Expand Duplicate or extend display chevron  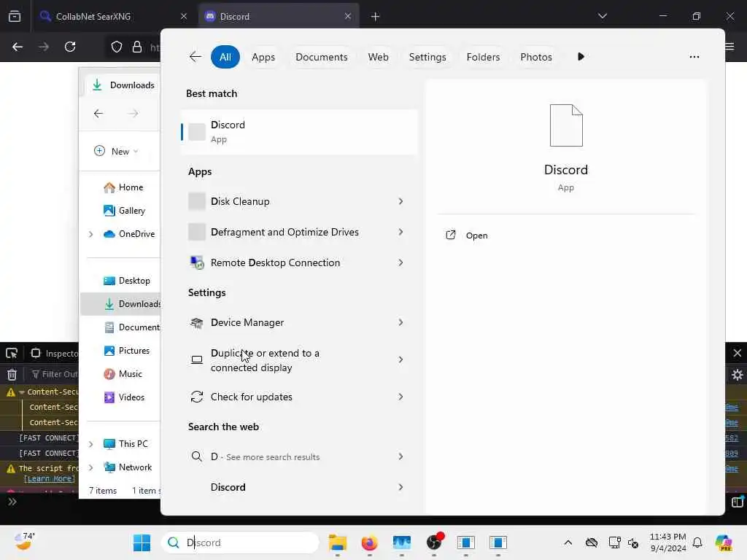click(x=400, y=359)
